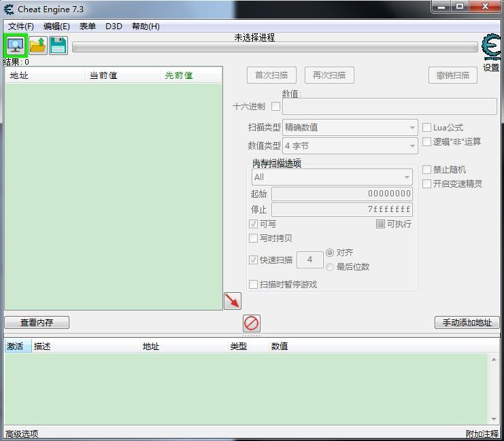The height and width of the screenshot is (441, 504).
Task: Click 附加注释 in the status bar
Action: coord(482,434)
